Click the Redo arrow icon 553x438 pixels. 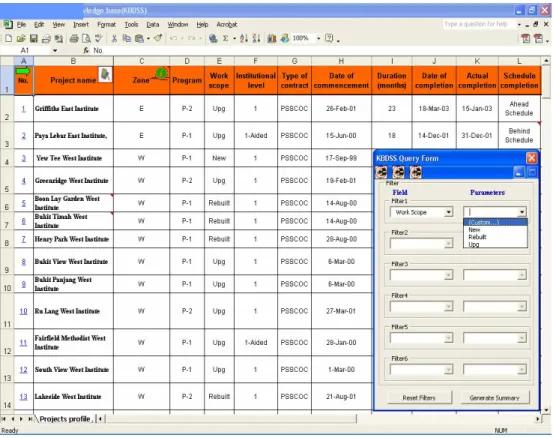point(191,38)
